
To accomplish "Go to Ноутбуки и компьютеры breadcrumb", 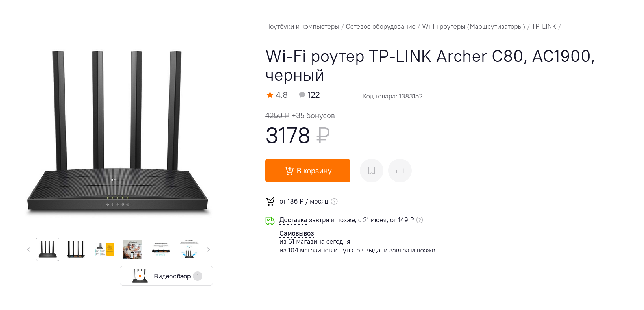I will pos(302,27).
